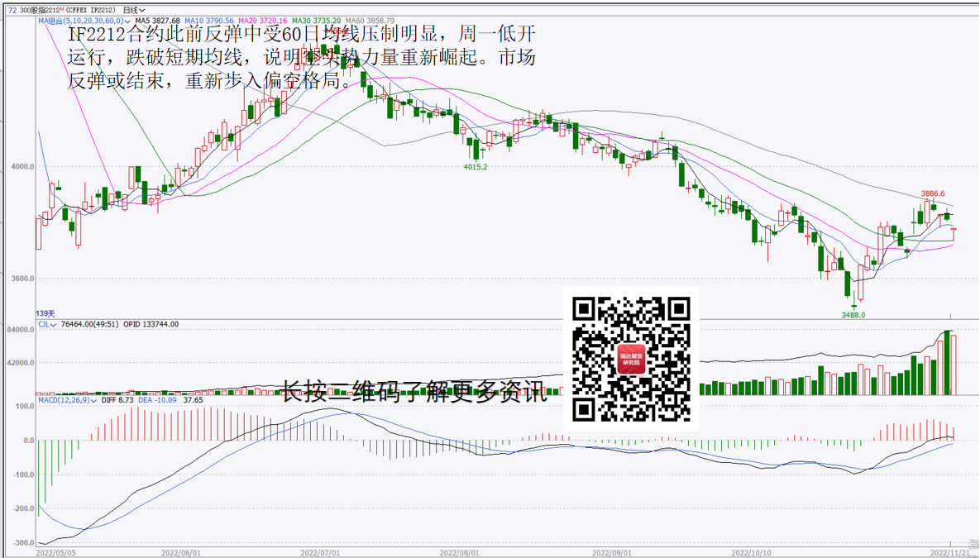Click the 139天 day-count label
Screen dimensions: 980x558
[x=45, y=313]
